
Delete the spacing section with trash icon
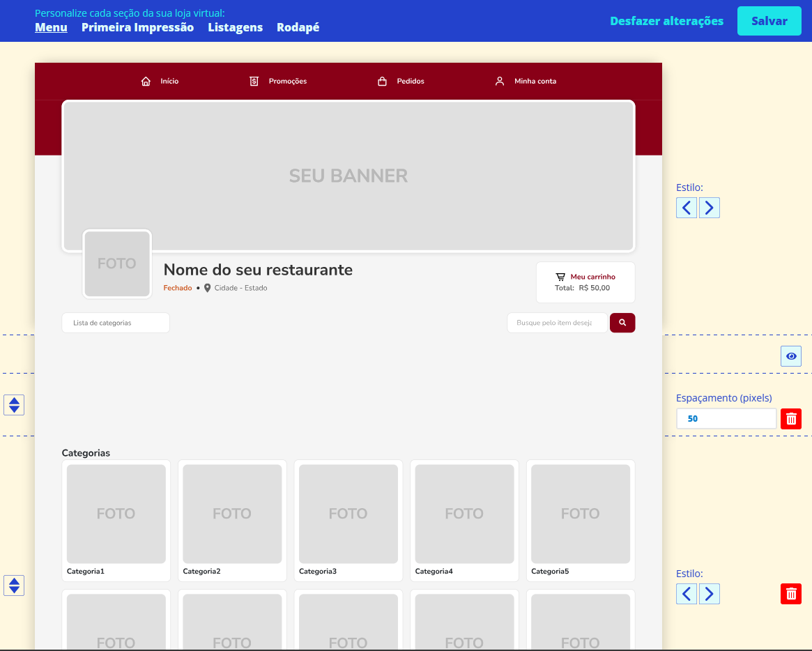pos(791,418)
